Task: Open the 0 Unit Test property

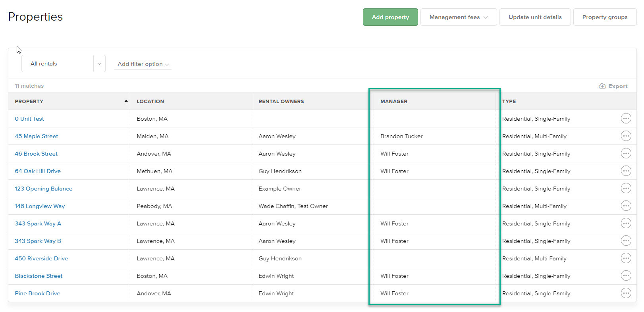Action: [29, 119]
